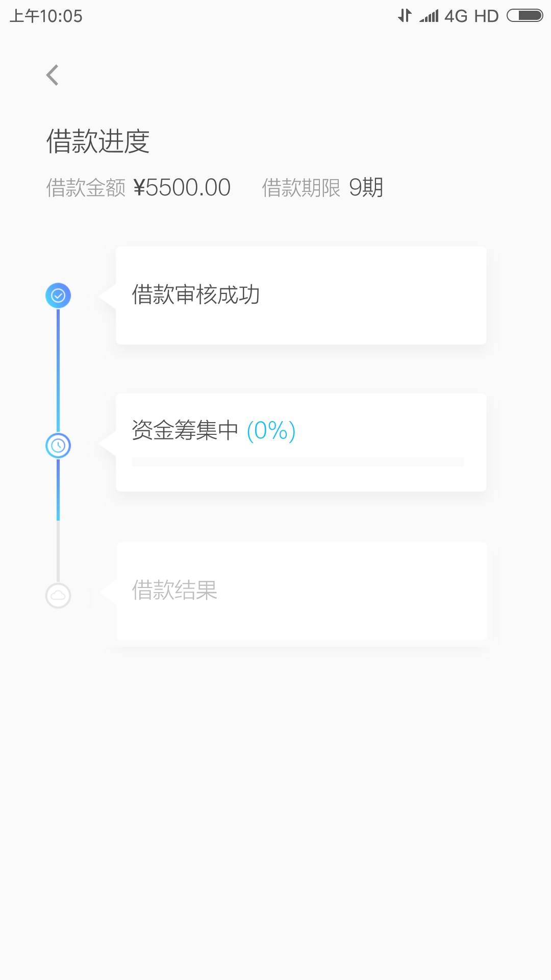The image size is (551, 980).
Task: Tap the blue timeline line between first steps
Action: pyautogui.click(x=58, y=371)
